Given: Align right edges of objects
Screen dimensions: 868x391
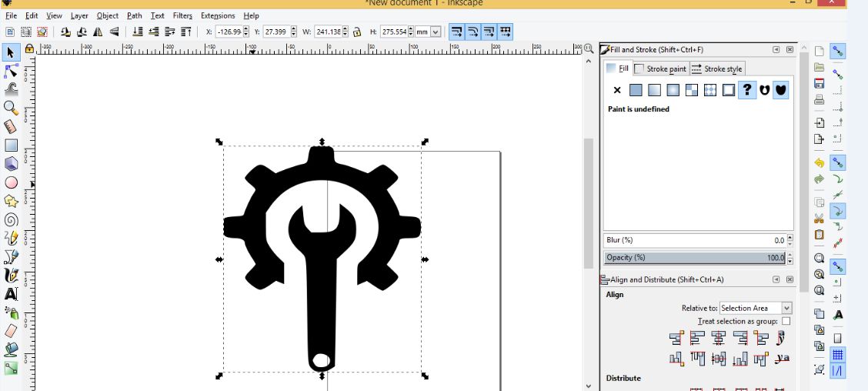Looking at the screenshot, I should click(739, 337).
